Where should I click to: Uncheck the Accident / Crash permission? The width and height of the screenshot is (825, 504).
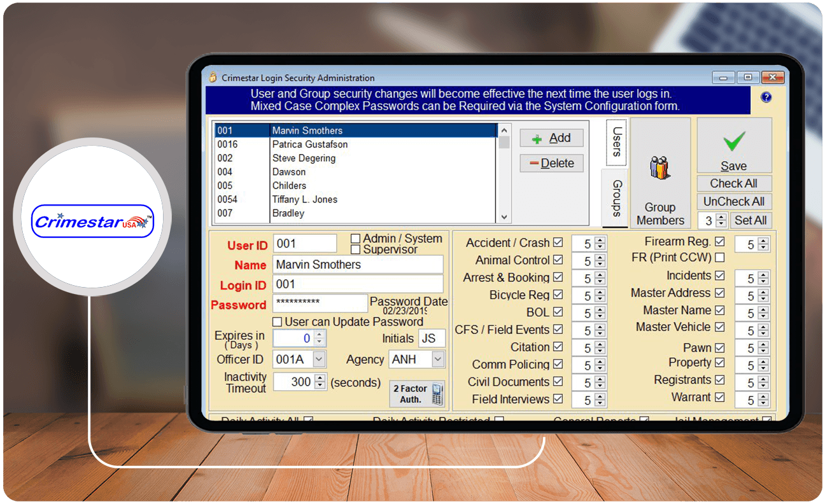coord(558,242)
